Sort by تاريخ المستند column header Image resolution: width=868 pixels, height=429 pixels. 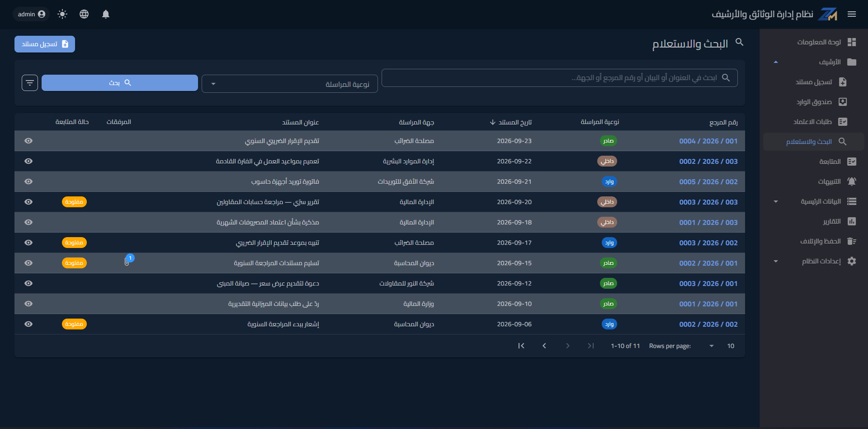click(511, 122)
